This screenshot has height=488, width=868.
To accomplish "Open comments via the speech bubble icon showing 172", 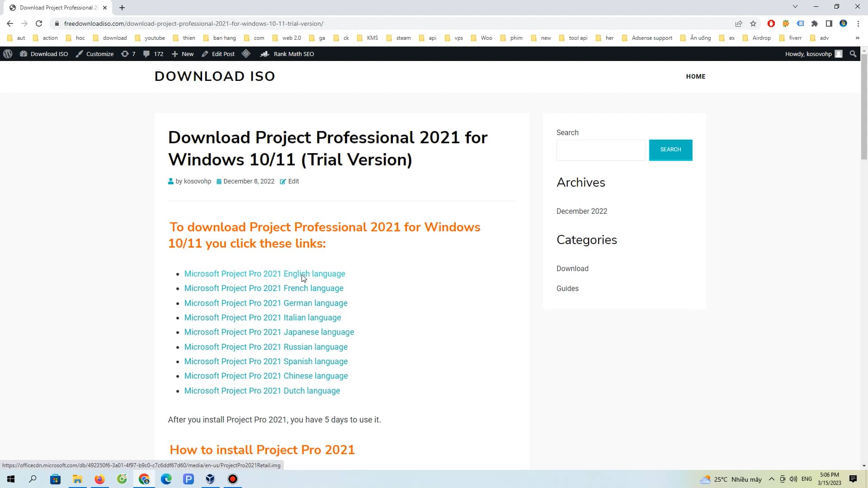I will 146,54.
